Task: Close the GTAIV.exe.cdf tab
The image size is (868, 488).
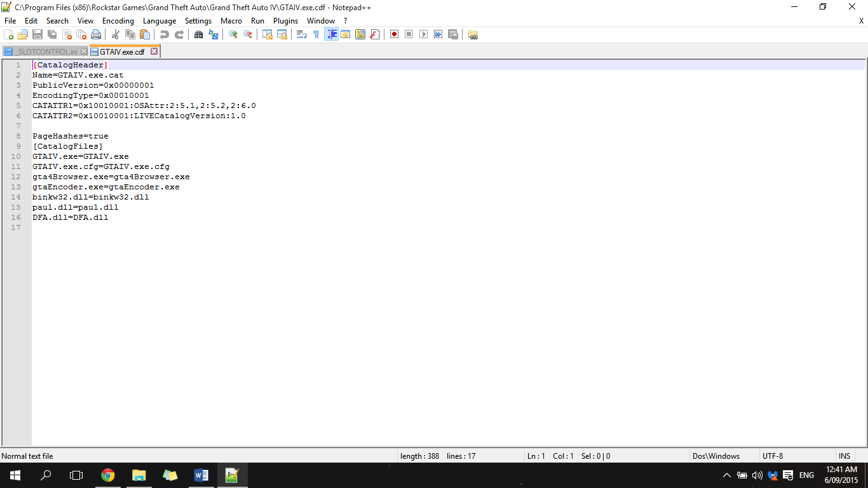Action: click(154, 51)
